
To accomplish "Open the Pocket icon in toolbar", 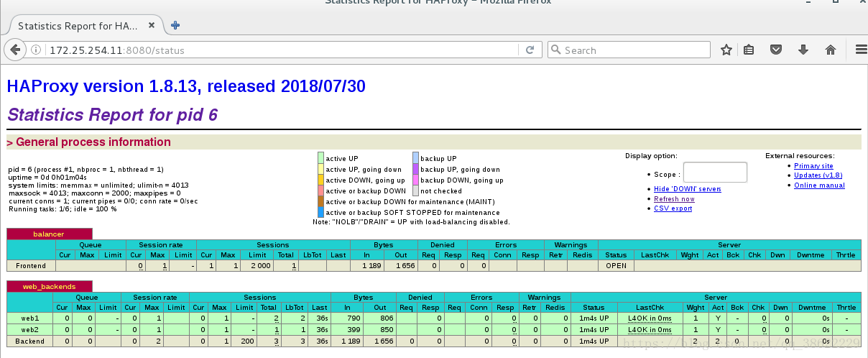I will click(776, 50).
